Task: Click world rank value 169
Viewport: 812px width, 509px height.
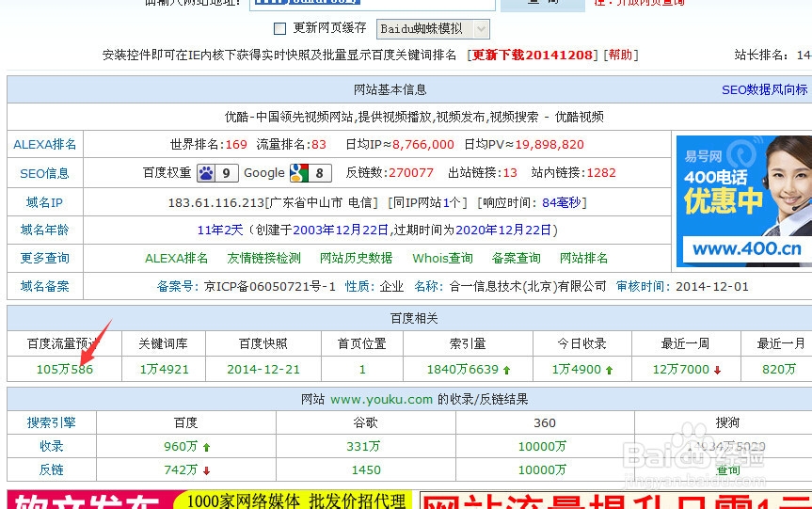Action: pos(236,145)
